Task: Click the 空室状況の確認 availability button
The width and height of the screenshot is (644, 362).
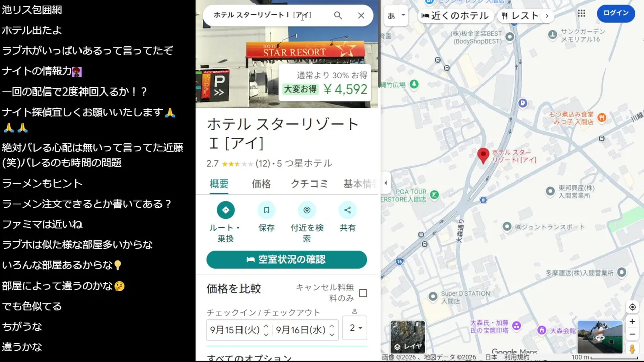Action: (287, 260)
